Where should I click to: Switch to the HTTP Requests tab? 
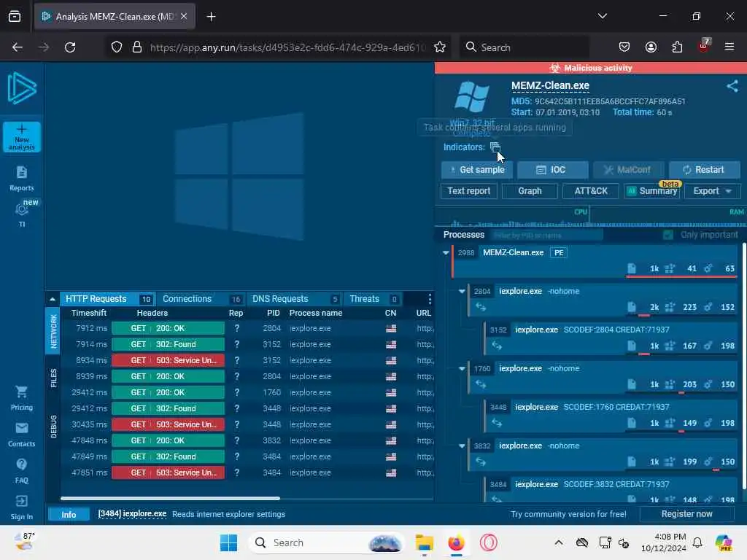coord(108,299)
